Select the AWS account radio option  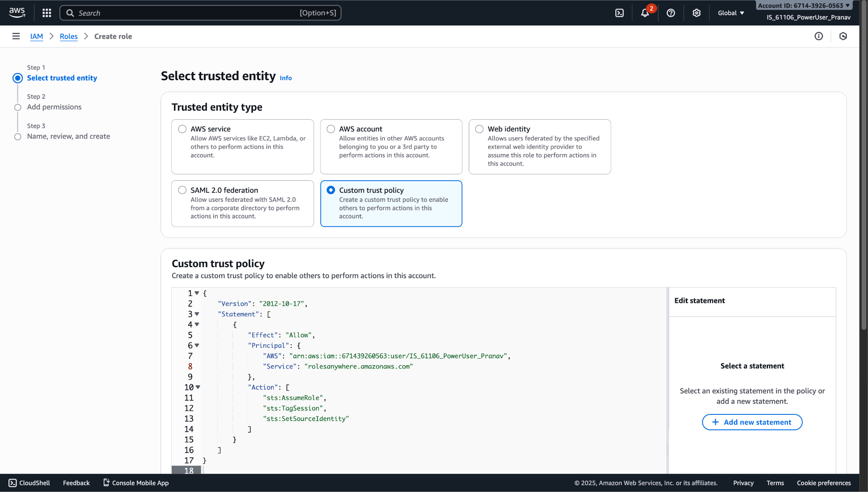(x=331, y=129)
